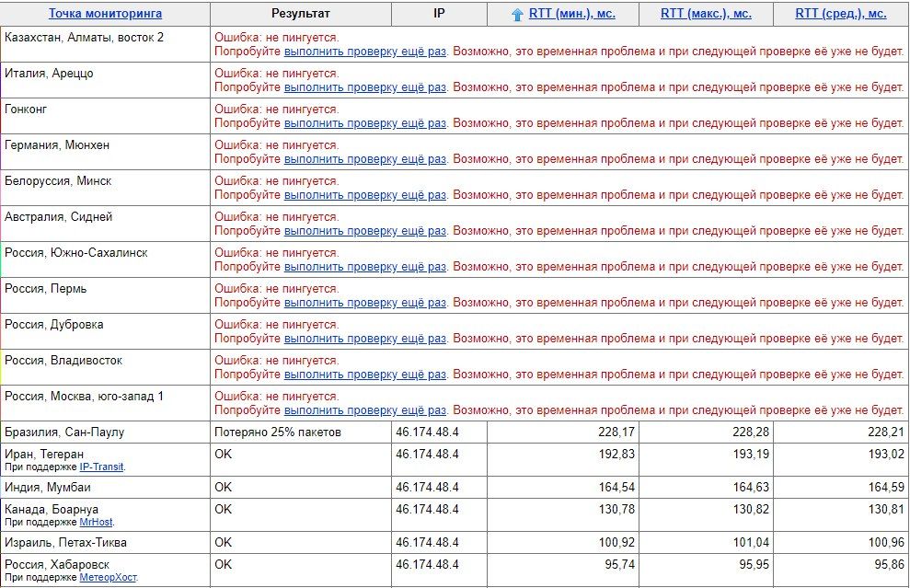Image resolution: width=910 pixels, height=588 pixels.
Task: Click the IP column header
Action: [439, 14]
